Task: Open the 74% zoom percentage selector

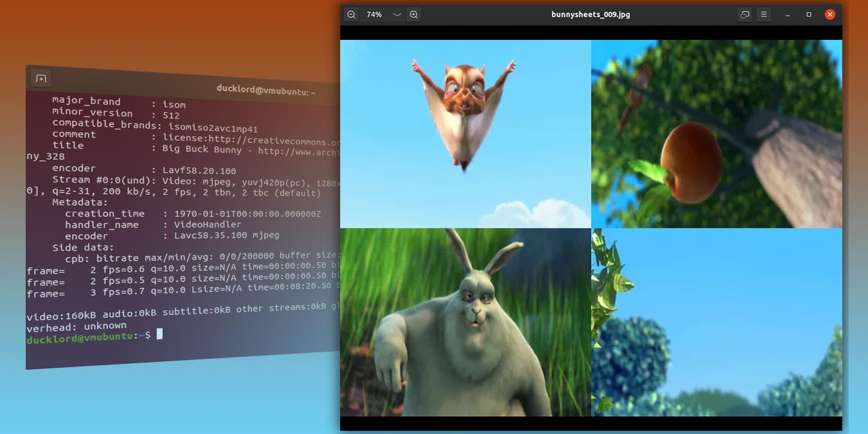Action: click(x=374, y=14)
